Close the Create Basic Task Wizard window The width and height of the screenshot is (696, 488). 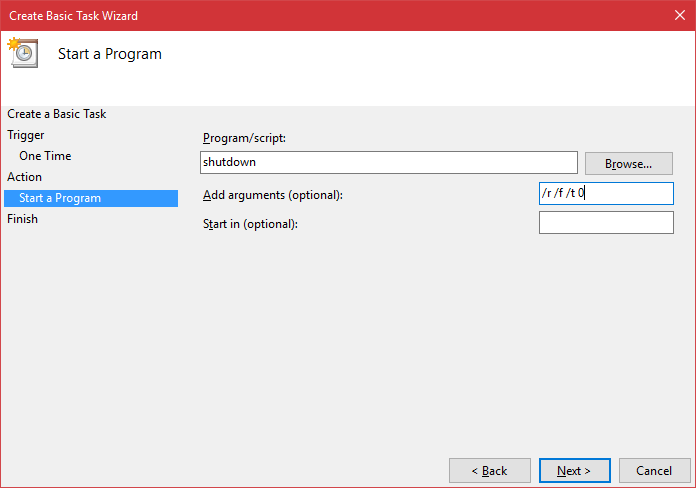click(680, 16)
